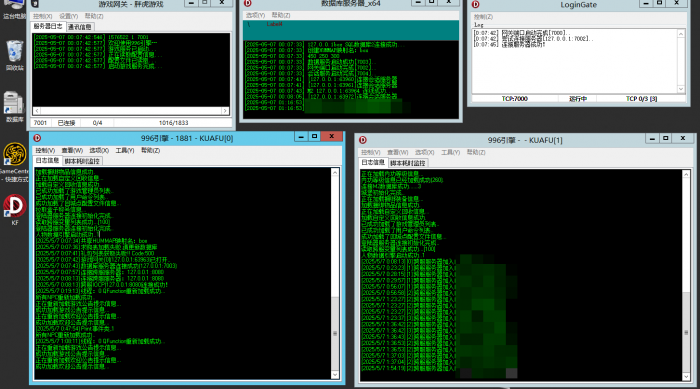Click scroll up arrow in KUAFU[1] log
The width and height of the screenshot is (700, 389).
(x=686, y=175)
